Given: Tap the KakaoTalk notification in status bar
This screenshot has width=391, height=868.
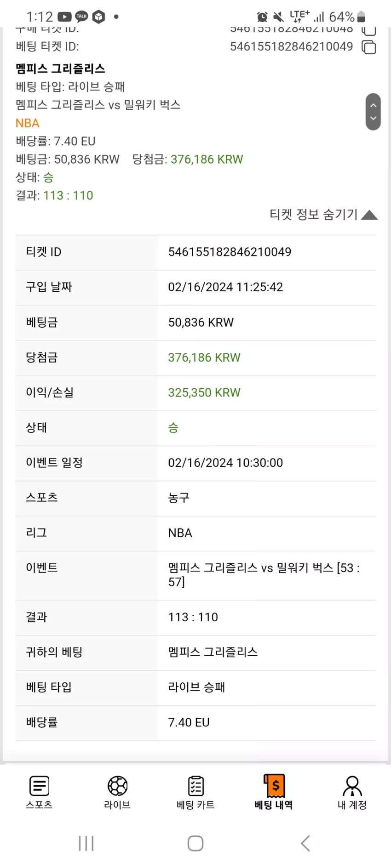Looking at the screenshot, I should (81, 17).
